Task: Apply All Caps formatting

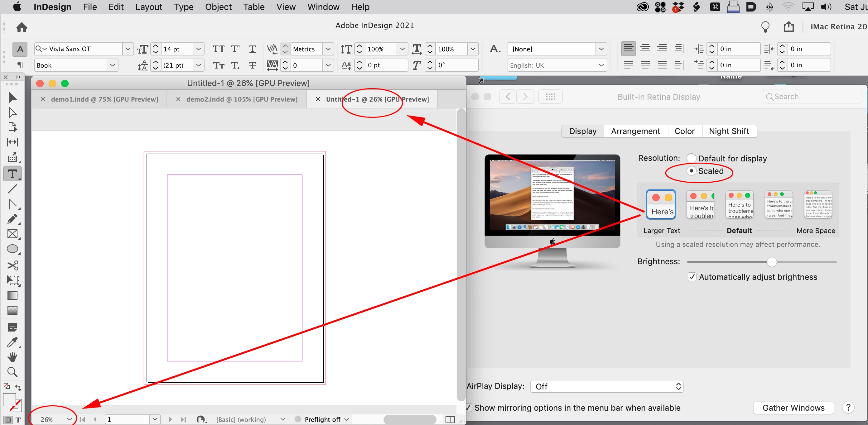Action: coord(218,49)
